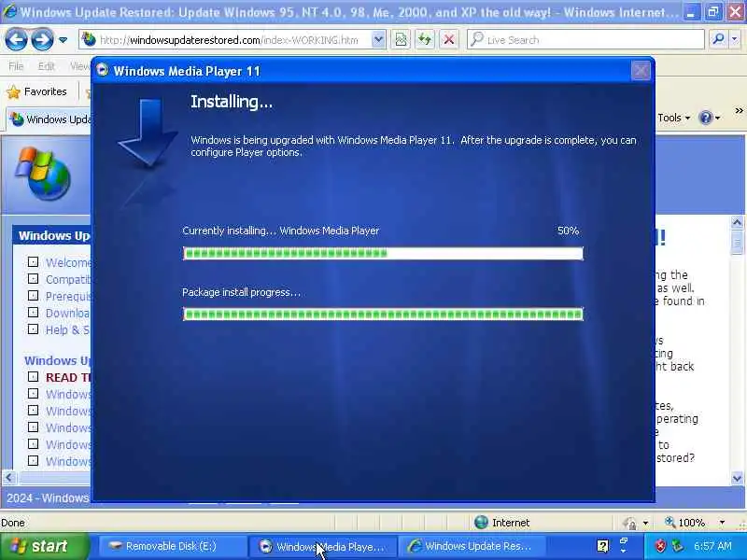Close the Windows Media Player 11 dialog
Image resolution: width=747 pixels, height=560 pixels.
point(641,71)
